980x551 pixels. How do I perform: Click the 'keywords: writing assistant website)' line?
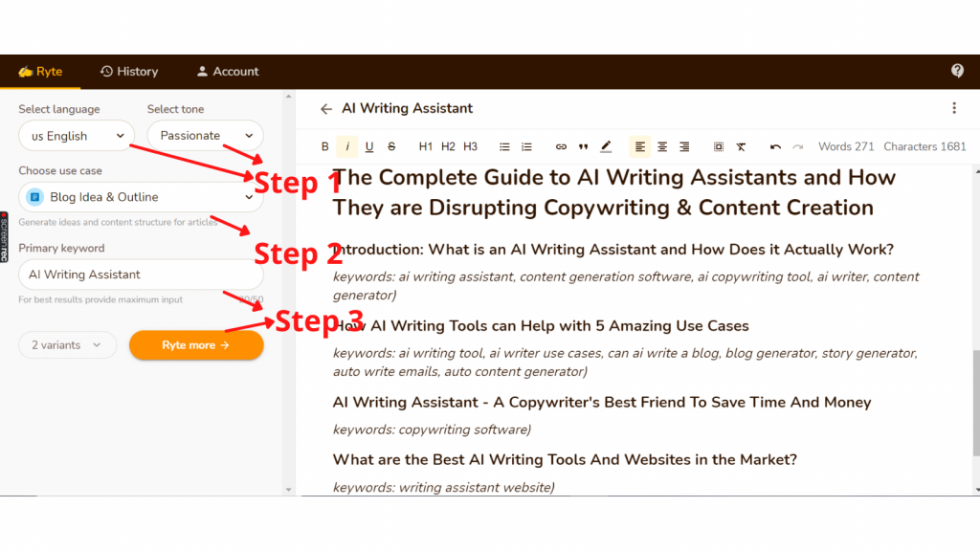click(x=444, y=487)
